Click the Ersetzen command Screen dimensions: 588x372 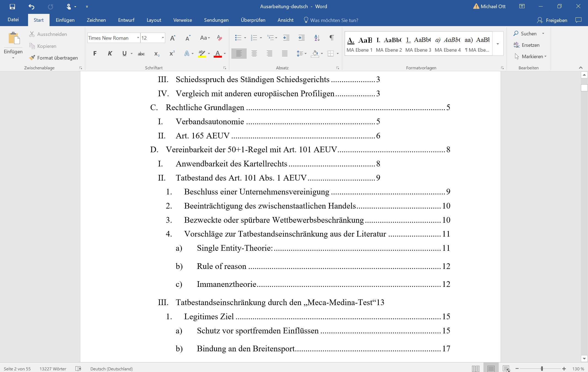[528, 45]
